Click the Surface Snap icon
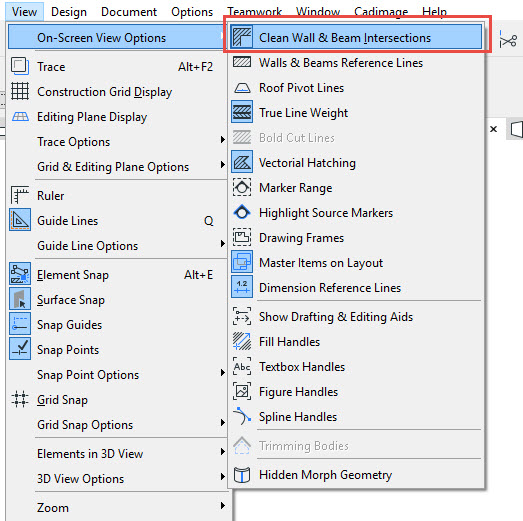The width and height of the screenshot is (523, 521). (20, 300)
